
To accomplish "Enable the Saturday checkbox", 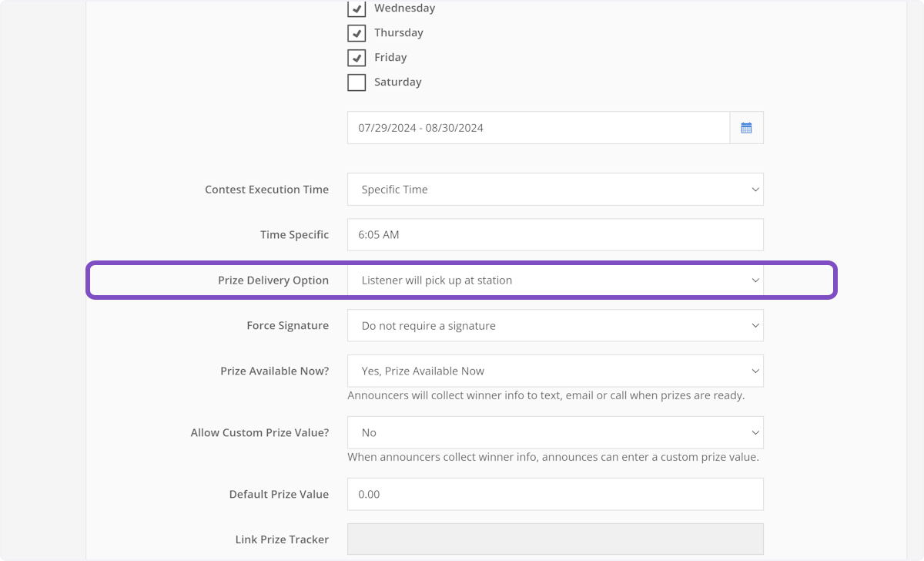I will click(357, 82).
